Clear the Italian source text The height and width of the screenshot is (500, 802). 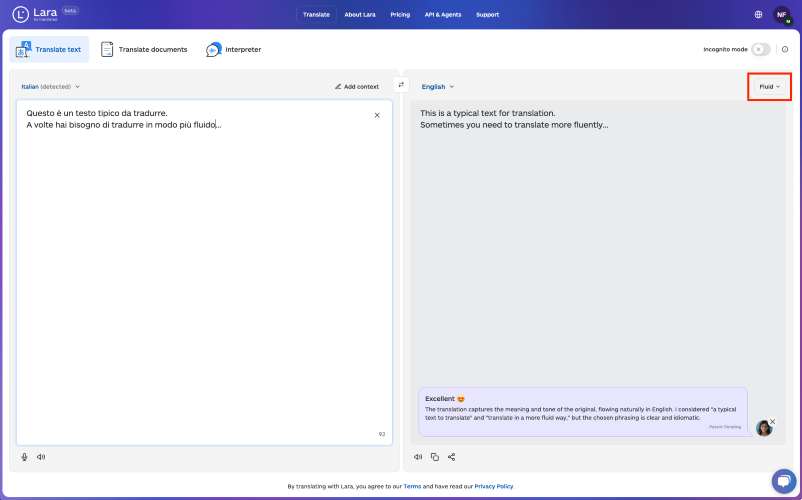click(377, 116)
